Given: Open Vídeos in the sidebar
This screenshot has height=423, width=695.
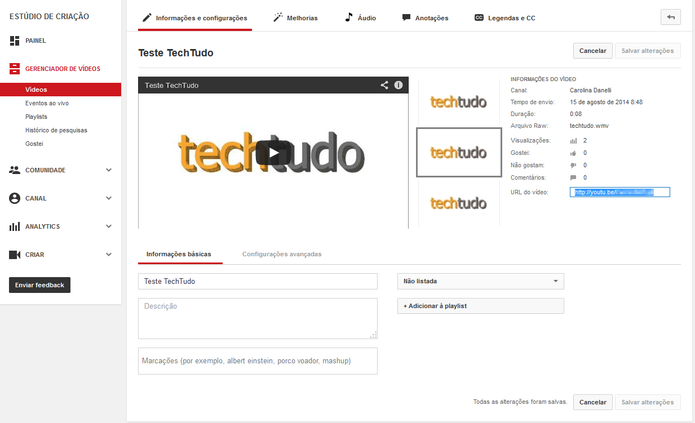Looking at the screenshot, I should tap(60, 90).
